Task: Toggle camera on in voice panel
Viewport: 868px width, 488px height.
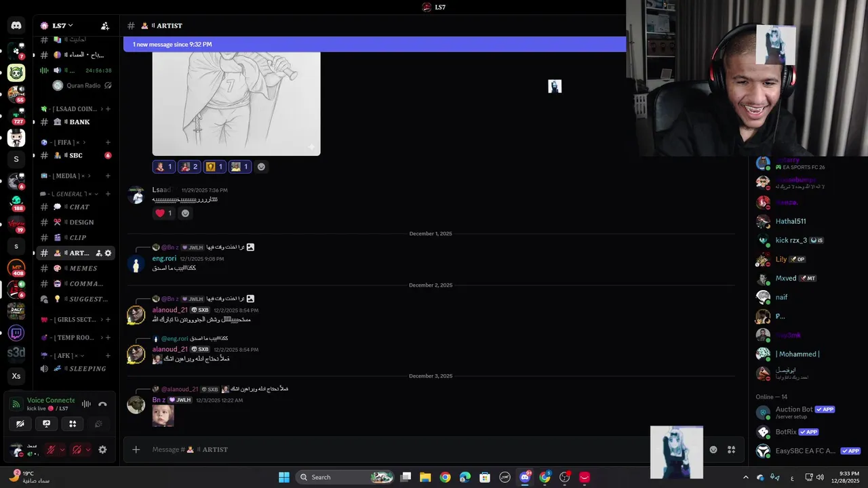Action: point(20,424)
